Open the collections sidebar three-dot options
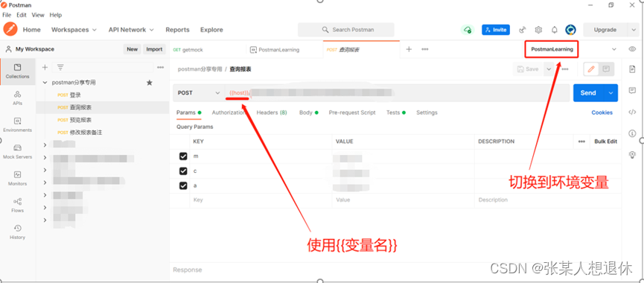Image resolution: width=644 pixels, height=283 pixels. click(x=161, y=67)
